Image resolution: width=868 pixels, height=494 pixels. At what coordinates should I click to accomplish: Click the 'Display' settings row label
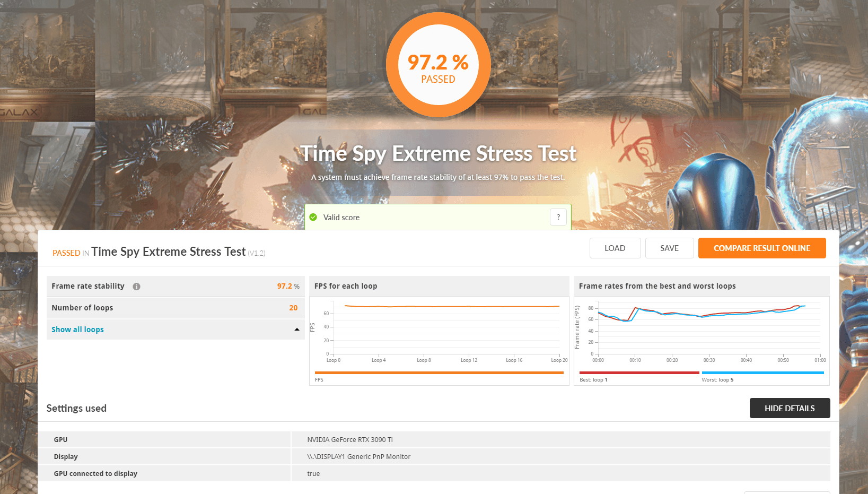[x=66, y=456]
